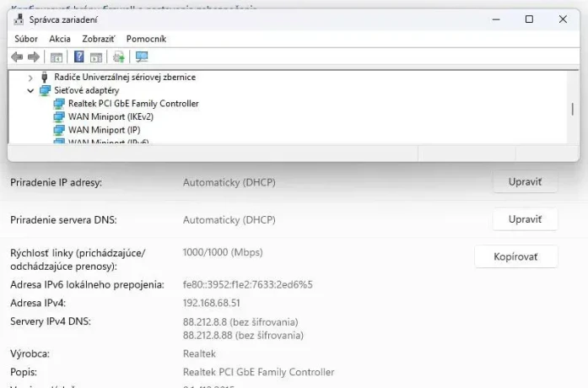The width and height of the screenshot is (588, 388).
Task: Click Upraviť for Priradenie servera DNS
Action: pos(525,219)
